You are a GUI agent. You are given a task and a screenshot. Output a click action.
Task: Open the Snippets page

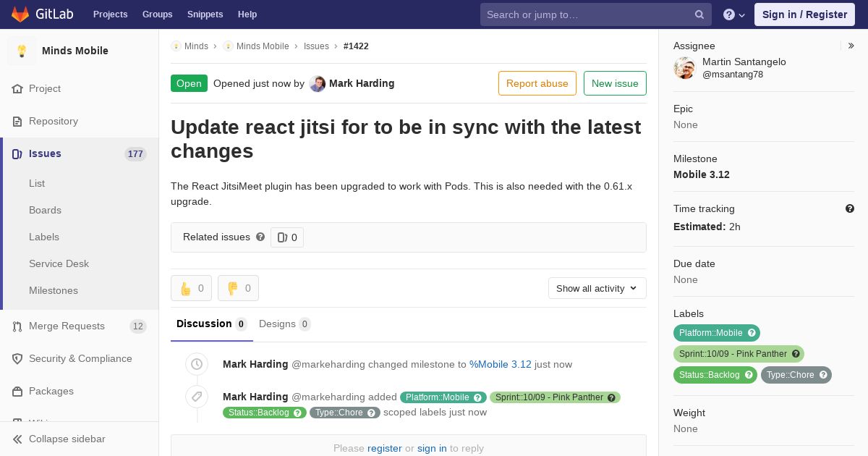pyautogui.click(x=205, y=14)
